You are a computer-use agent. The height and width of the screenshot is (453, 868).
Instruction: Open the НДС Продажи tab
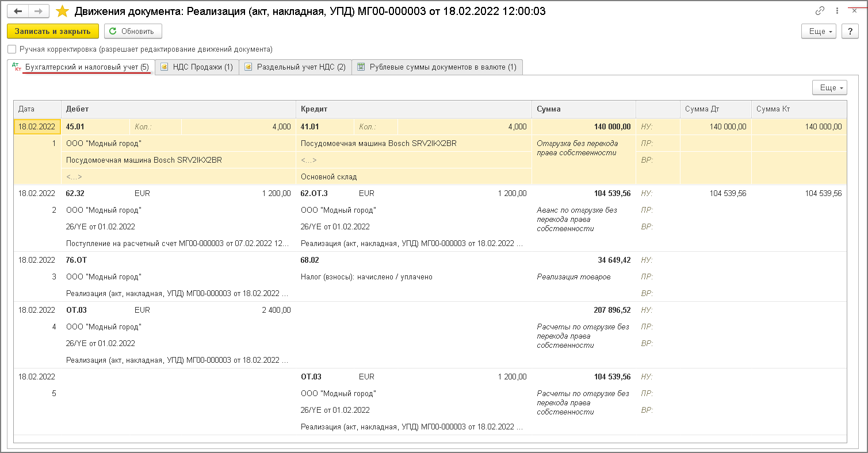[197, 67]
